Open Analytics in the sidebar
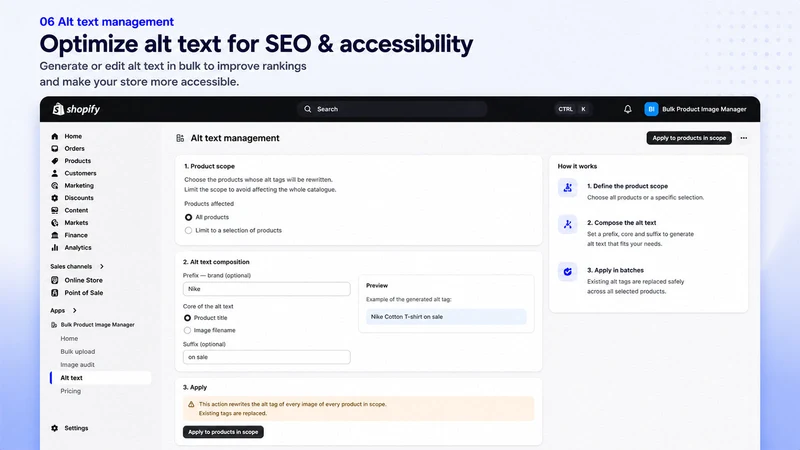Image resolution: width=800 pixels, height=450 pixels. click(78, 247)
